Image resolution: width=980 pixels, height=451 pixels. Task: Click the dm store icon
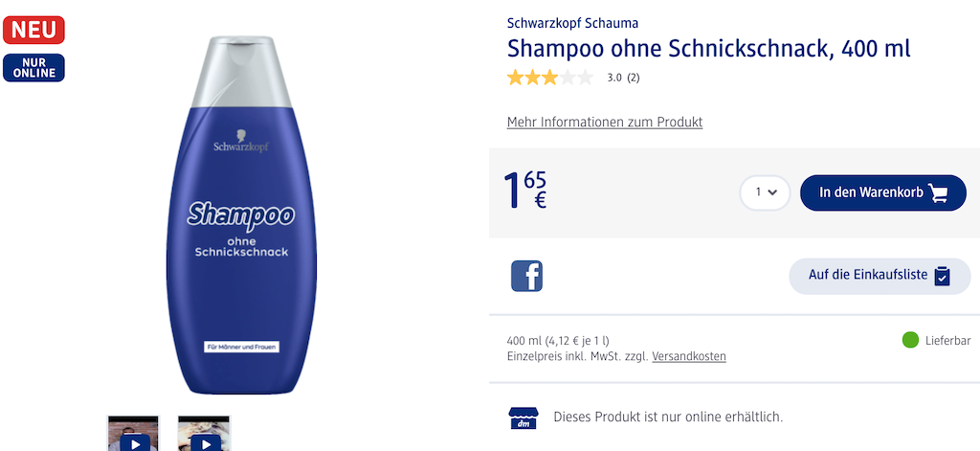coord(523,417)
